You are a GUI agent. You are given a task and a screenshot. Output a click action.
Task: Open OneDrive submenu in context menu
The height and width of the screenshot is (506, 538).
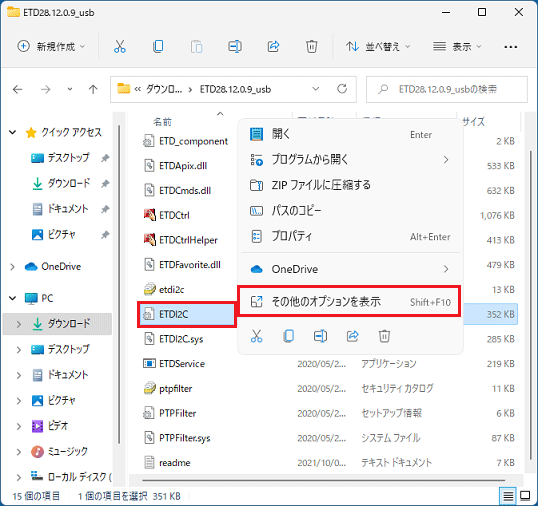coord(350,269)
